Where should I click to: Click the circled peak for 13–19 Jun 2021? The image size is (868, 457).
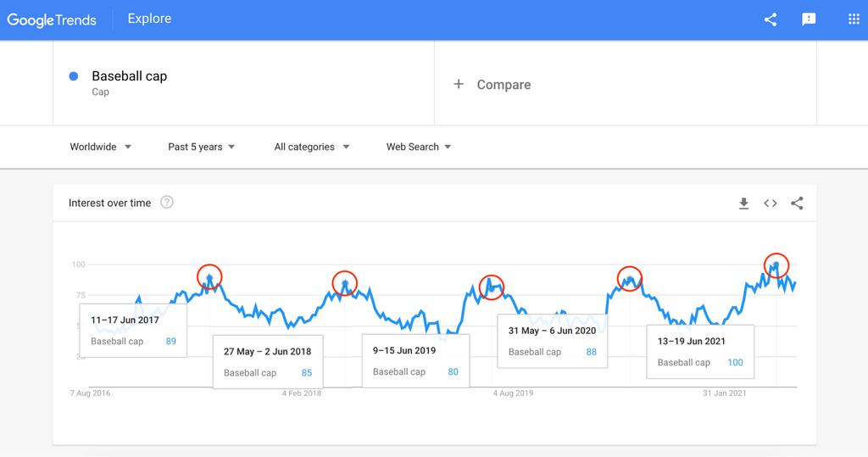(776, 265)
